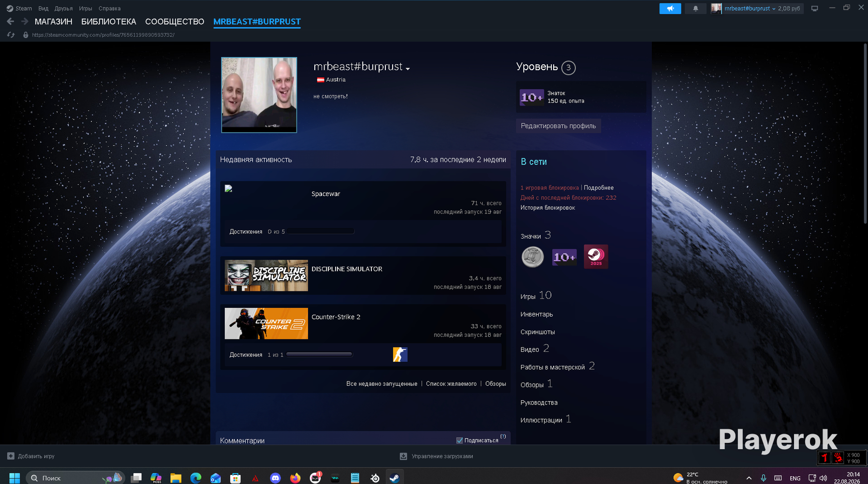Open the Steam menu
868x484 pixels.
(19, 8)
